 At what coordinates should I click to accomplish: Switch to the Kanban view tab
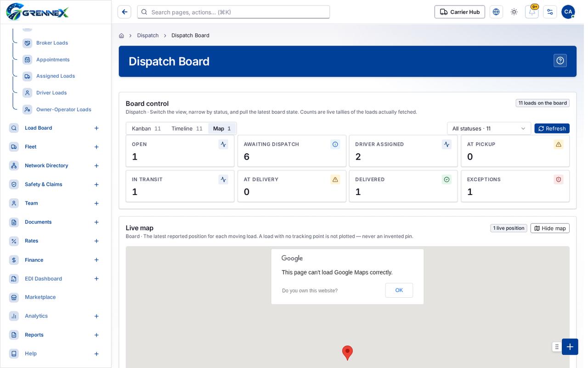146,128
